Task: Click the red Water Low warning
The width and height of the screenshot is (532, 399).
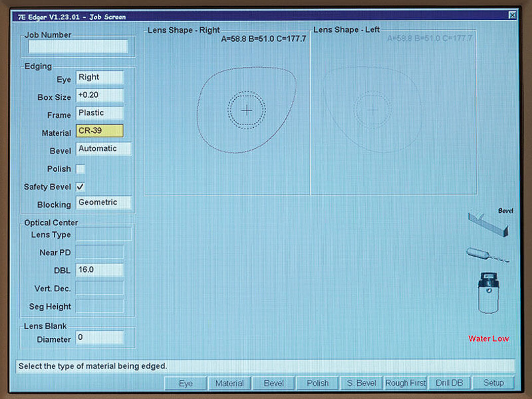Action: tap(488, 338)
